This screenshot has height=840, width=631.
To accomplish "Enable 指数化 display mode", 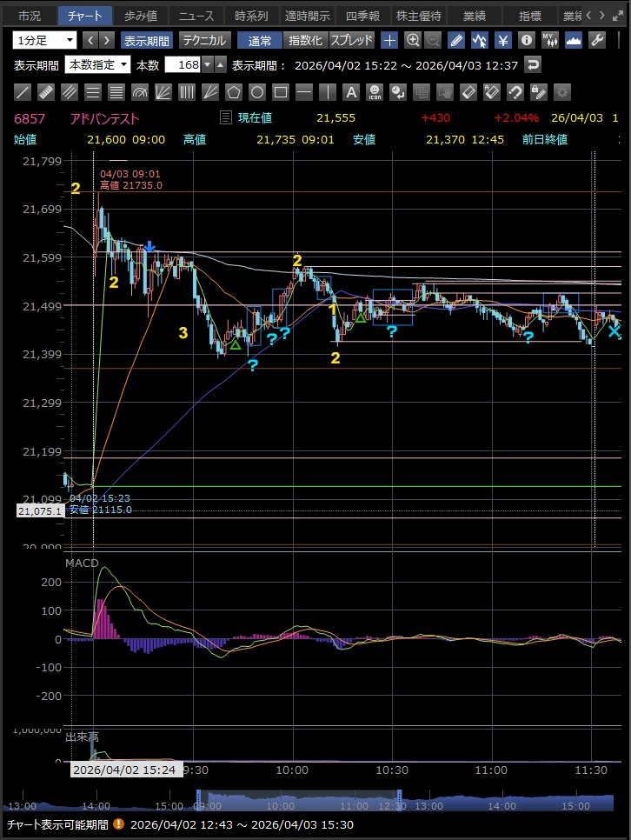I will click(x=305, y=40).
